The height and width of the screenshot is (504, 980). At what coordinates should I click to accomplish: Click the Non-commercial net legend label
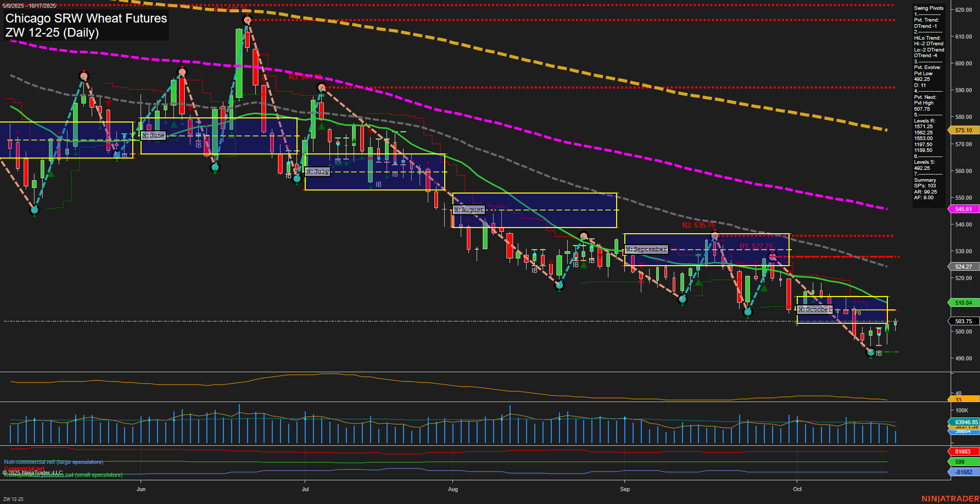[x=53, y=462]
